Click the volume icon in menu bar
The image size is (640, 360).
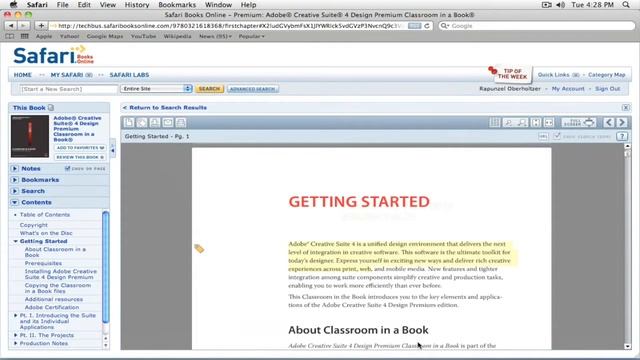(561, 5)
